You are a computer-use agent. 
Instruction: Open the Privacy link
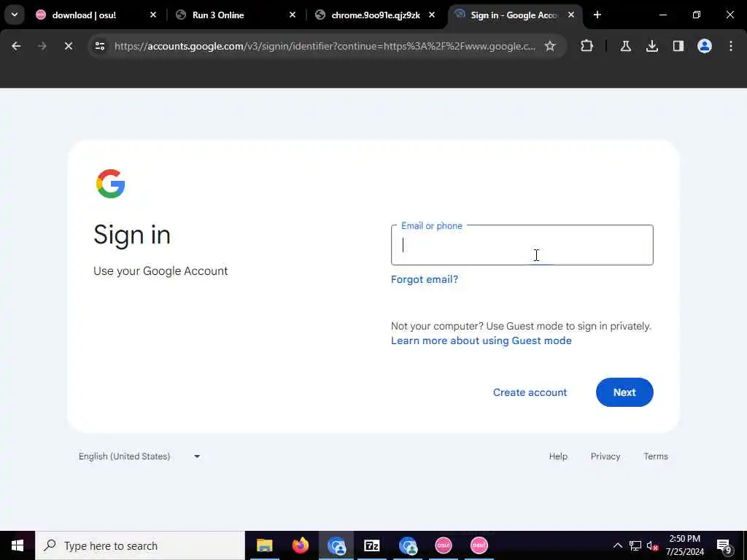(605, 456)
